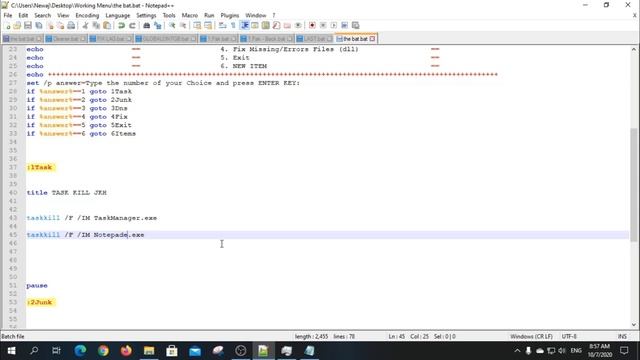Undo the last edit via toolbar

pyautogui.click(x=121, y=25)
